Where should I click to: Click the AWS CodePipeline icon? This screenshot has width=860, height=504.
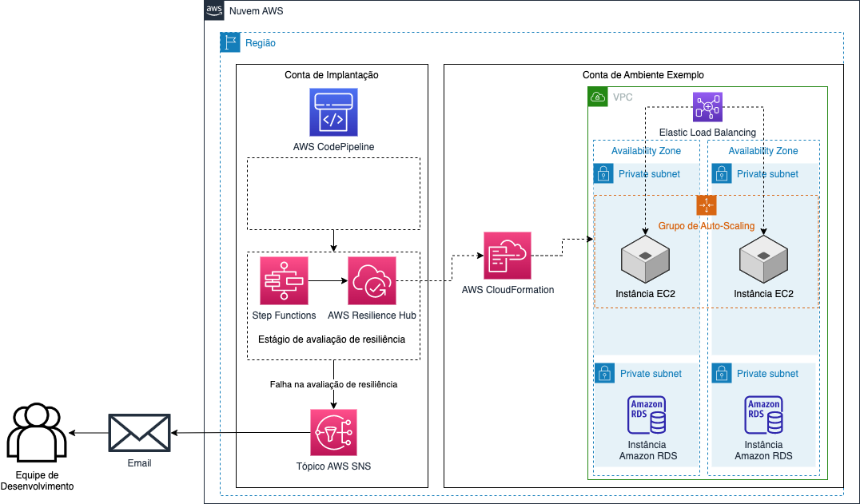coord(333,113)
